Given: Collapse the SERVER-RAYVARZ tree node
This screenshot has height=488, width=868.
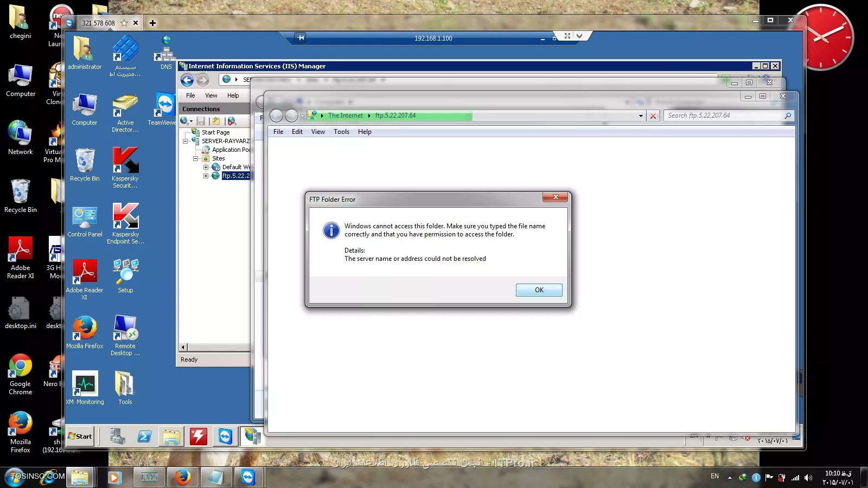Looking at the screenshot, I should click(185, 141).
